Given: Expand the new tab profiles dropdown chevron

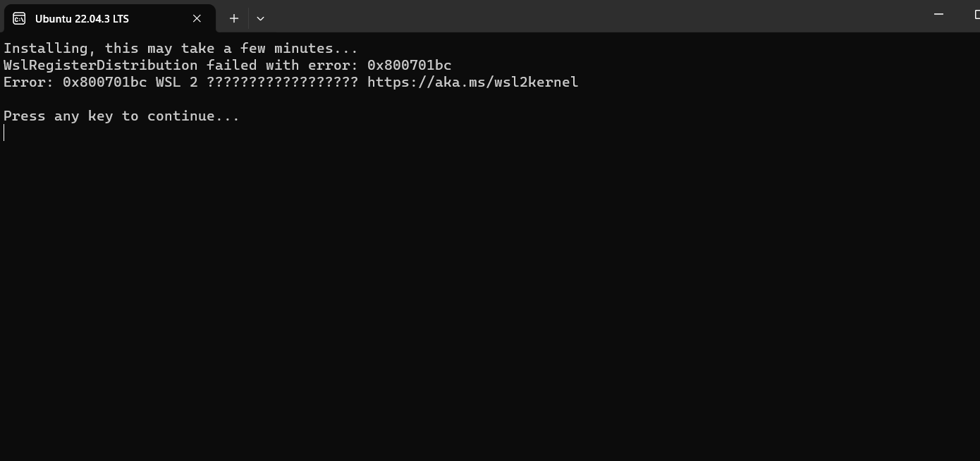Looking at the screenshot, I should coord(260,18).
